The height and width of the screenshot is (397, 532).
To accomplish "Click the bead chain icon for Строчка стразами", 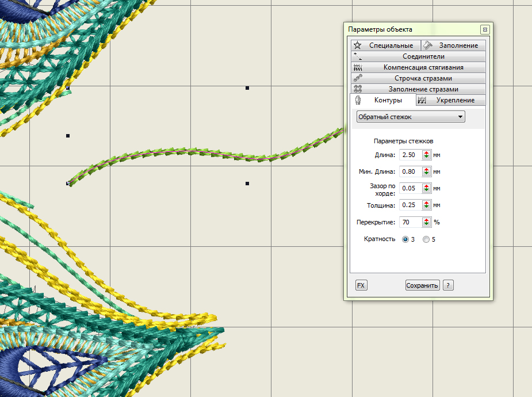I will (x=358, y=78).
